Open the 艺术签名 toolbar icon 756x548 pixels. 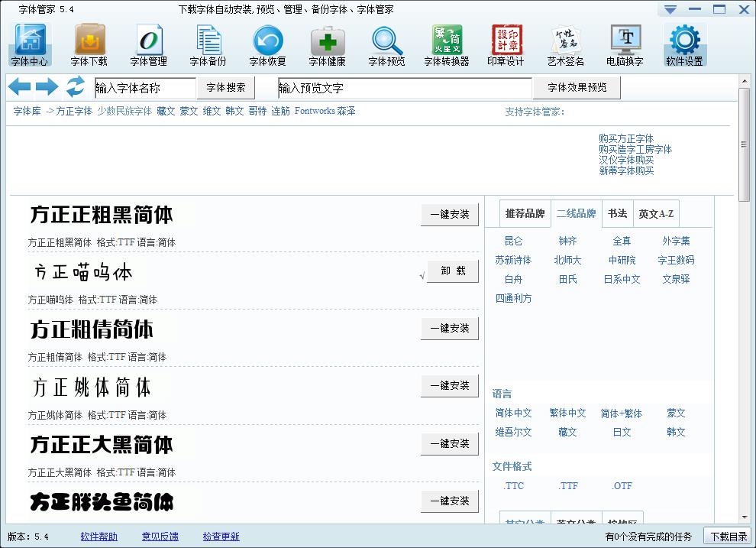(566, 45)
